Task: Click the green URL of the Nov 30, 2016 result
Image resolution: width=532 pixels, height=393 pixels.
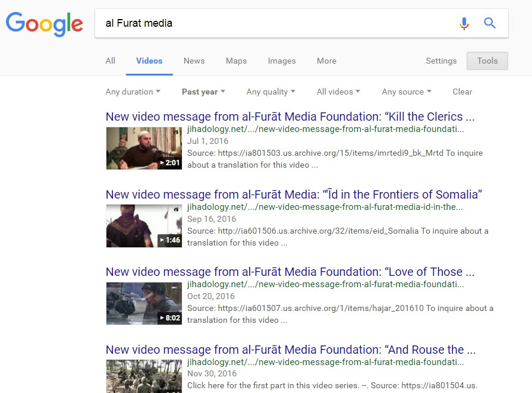Action: coord(325,361)
